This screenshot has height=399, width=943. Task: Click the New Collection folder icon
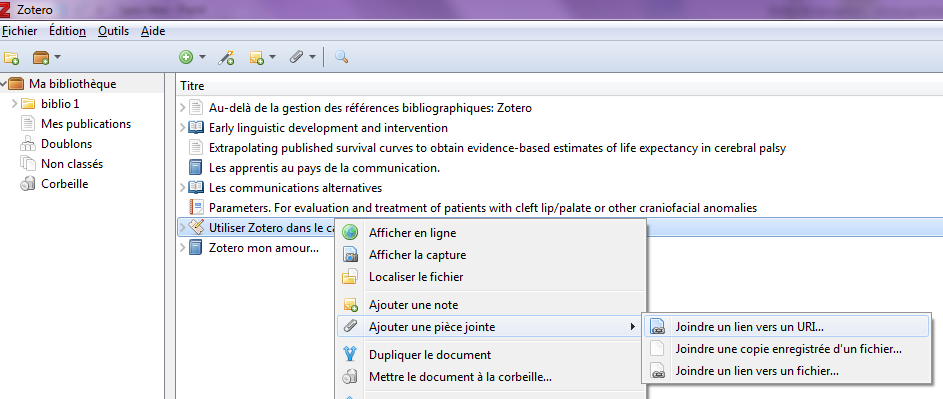(x=11, y=58)
